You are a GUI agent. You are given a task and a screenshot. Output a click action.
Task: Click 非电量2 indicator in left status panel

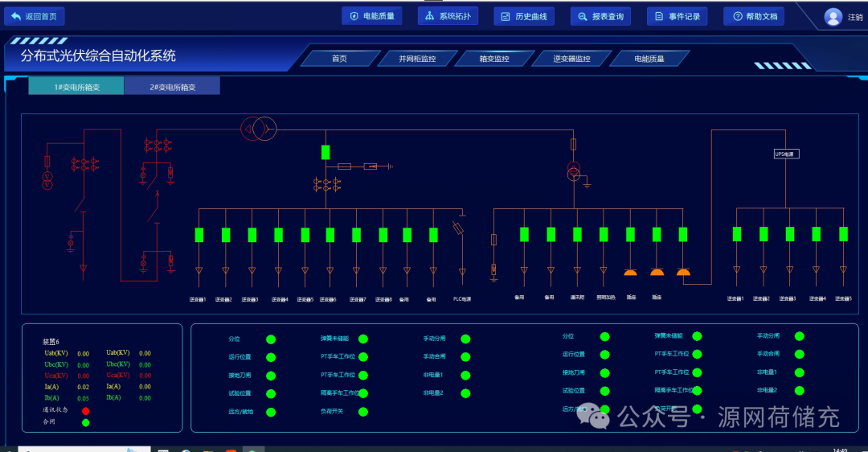pos(465,393)
